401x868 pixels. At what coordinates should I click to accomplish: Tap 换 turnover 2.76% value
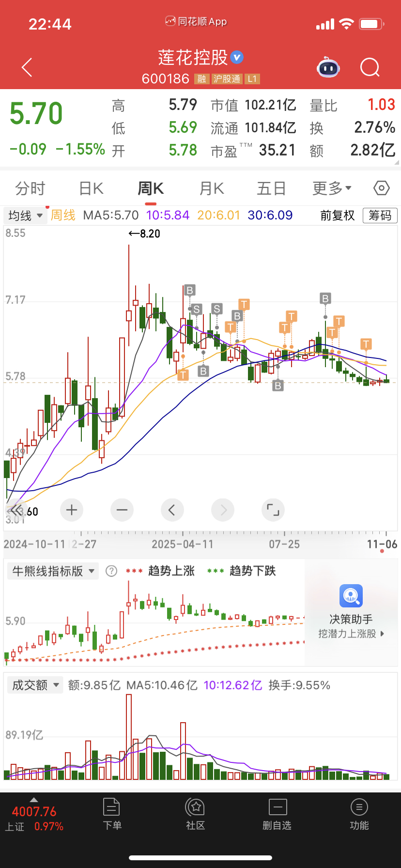click(x=375, y=127)
